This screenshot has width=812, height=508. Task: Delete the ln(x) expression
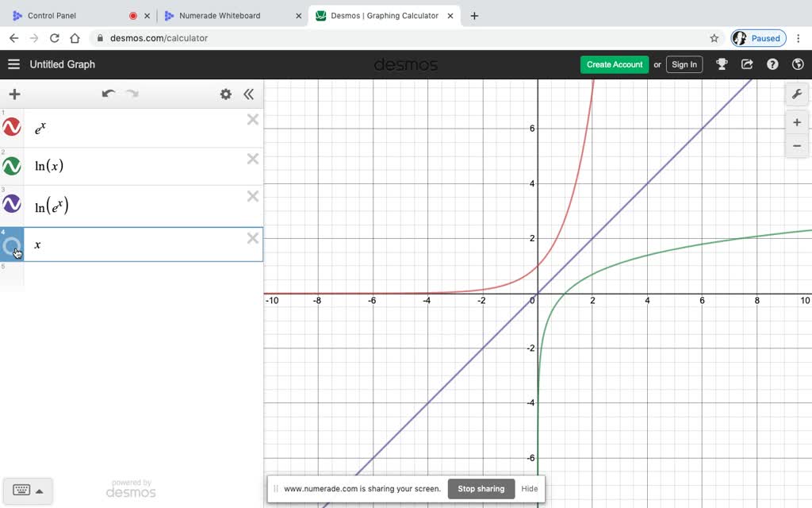253,159
